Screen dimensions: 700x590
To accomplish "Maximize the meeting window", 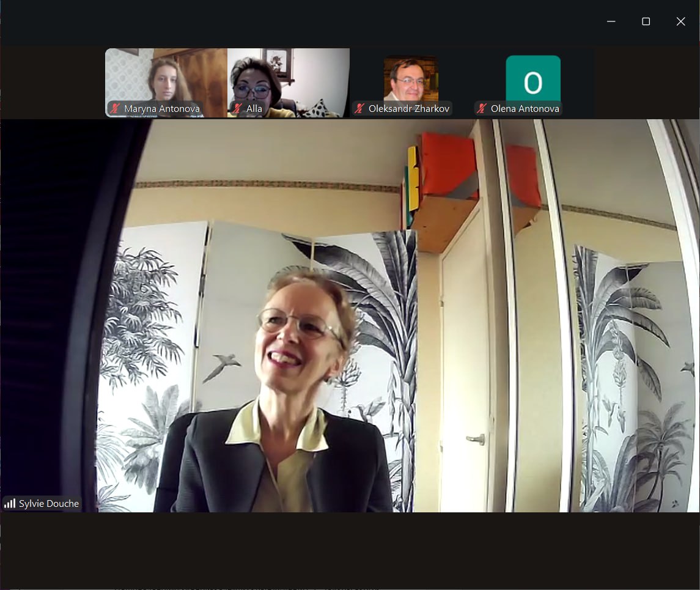I will tap(646, 21).
